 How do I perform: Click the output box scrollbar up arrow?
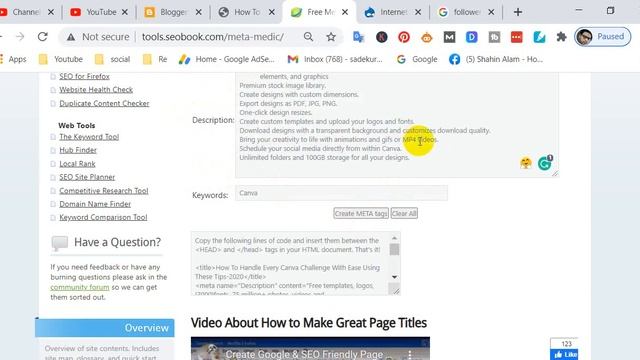point(394,238)
